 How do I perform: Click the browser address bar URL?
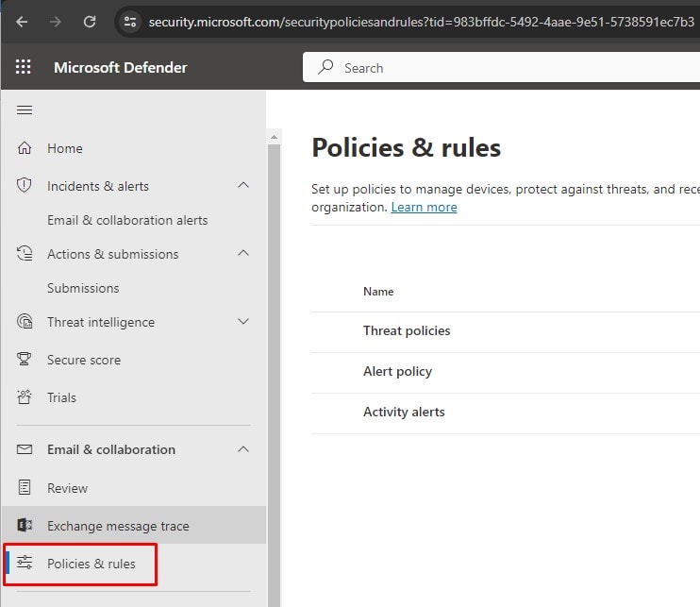click(422, 22)
